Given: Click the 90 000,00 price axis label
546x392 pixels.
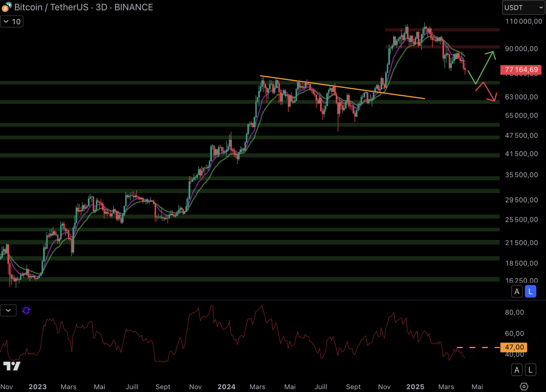Looking at the screenshot, I should tap(521, 49).
